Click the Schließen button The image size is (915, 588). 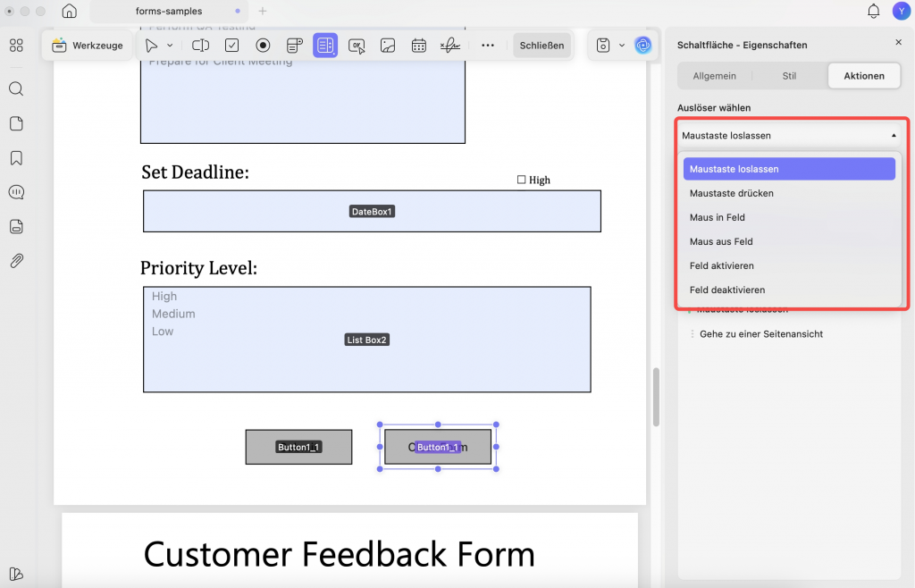coord(541,46)
